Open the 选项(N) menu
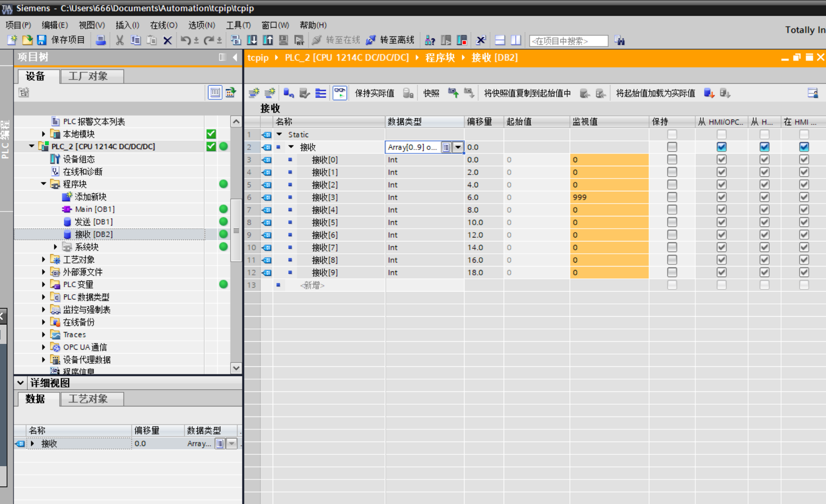 tap(201, 25)
